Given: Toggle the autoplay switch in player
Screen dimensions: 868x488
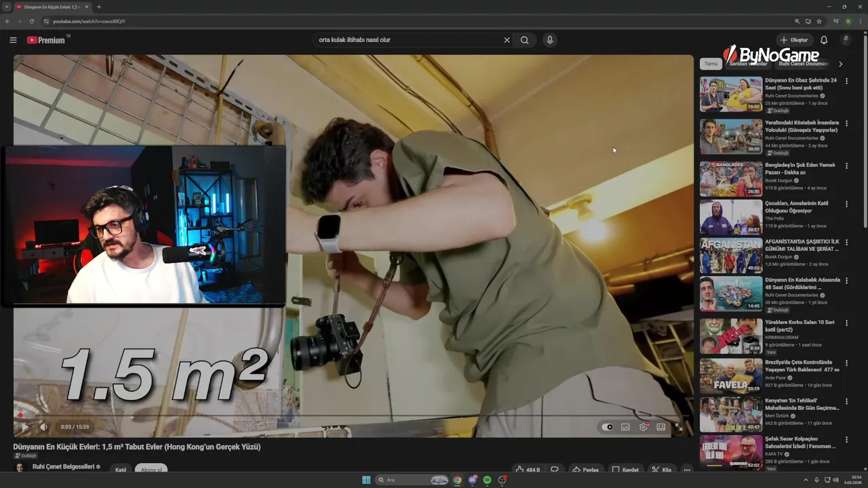Looking at the screenshot, I should click(607, 427).
